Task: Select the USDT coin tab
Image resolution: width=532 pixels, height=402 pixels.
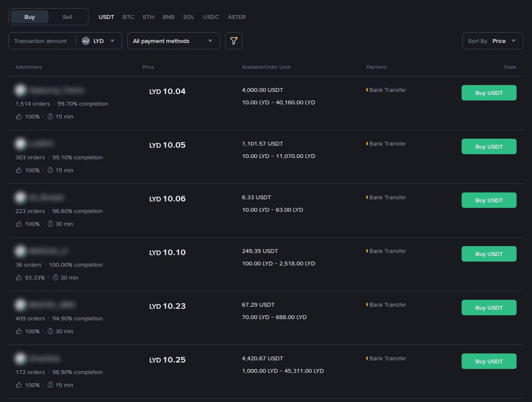Action: click(106, 17)
